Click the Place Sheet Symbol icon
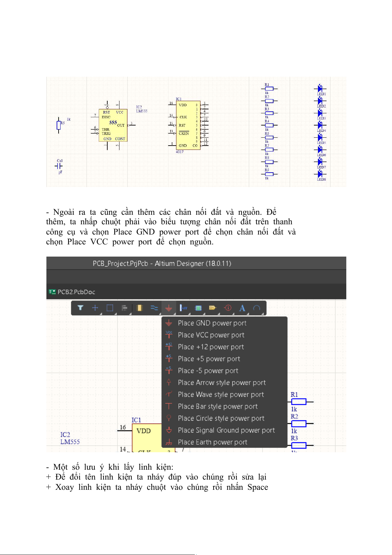The width and height of the screenshot is (392, 555). pos(198,308)
